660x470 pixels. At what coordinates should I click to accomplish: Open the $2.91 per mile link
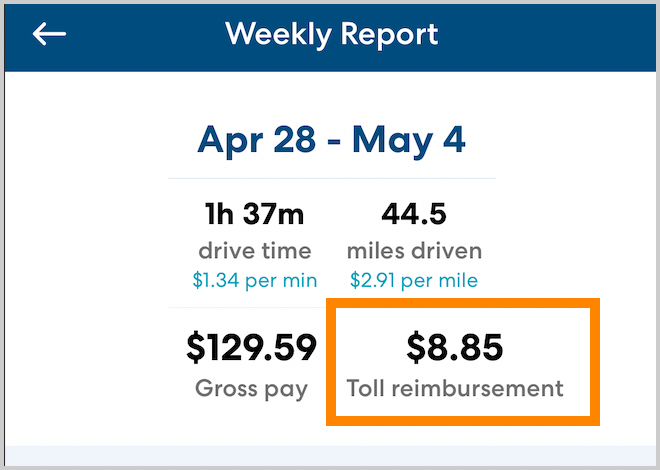coord(414,279)
